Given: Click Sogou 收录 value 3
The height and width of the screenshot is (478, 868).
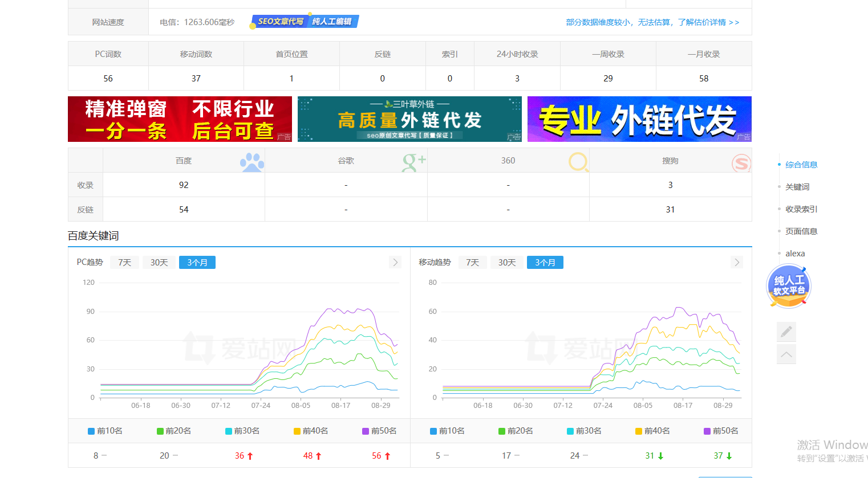Looking at the screenshot, I should tap(670, 185).
